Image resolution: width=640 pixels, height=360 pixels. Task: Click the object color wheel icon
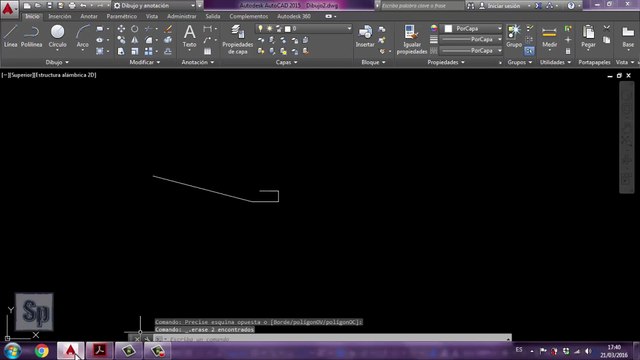click(434, 28)
